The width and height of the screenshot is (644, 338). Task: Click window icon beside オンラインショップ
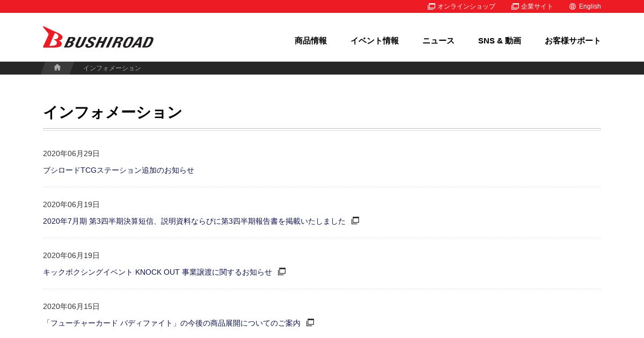tap(431, 6)
